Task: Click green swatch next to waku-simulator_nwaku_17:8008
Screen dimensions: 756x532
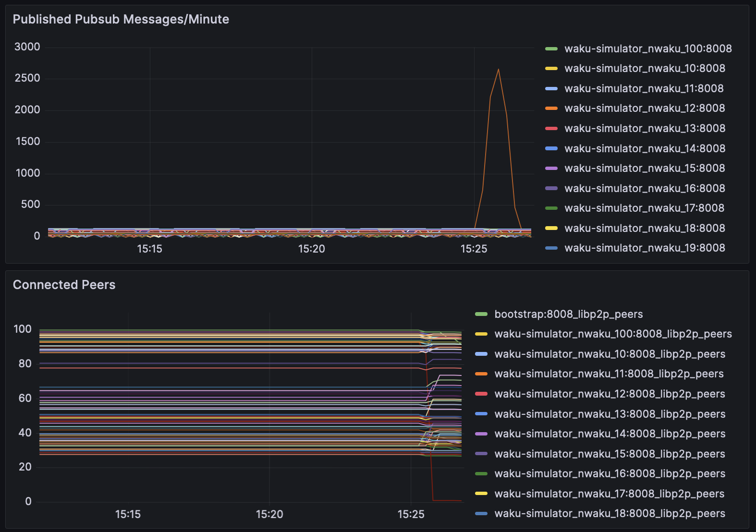Action: click(551, 208)
